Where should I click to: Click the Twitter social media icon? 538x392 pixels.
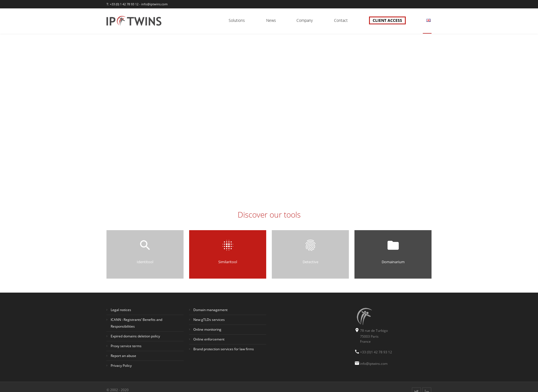pos(416,389)
